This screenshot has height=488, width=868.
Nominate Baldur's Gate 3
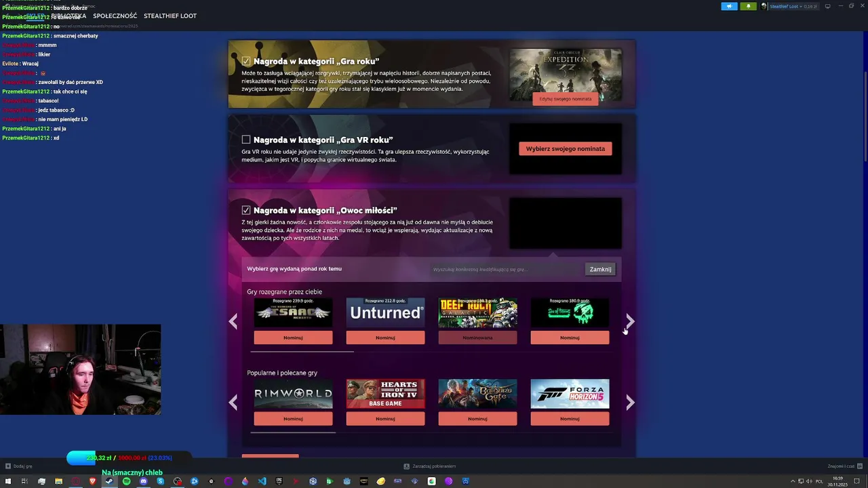[477, 419]
